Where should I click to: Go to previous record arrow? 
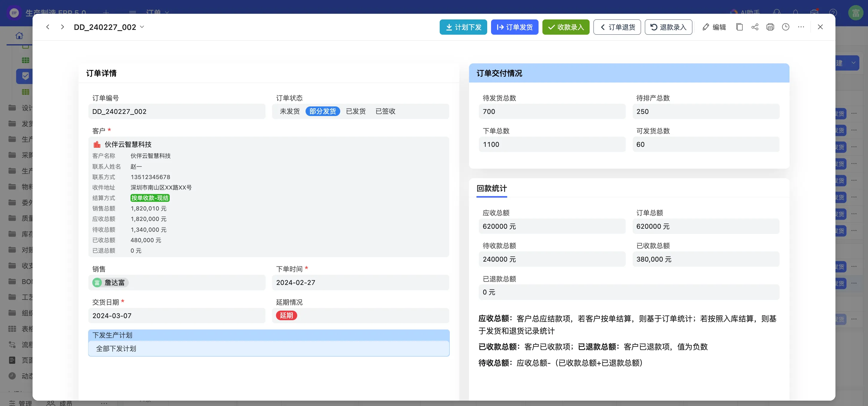coord(48,27)
